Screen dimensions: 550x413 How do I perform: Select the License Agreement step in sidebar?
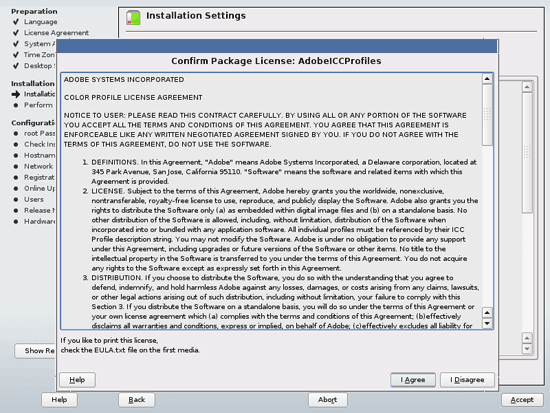point(56,33)
